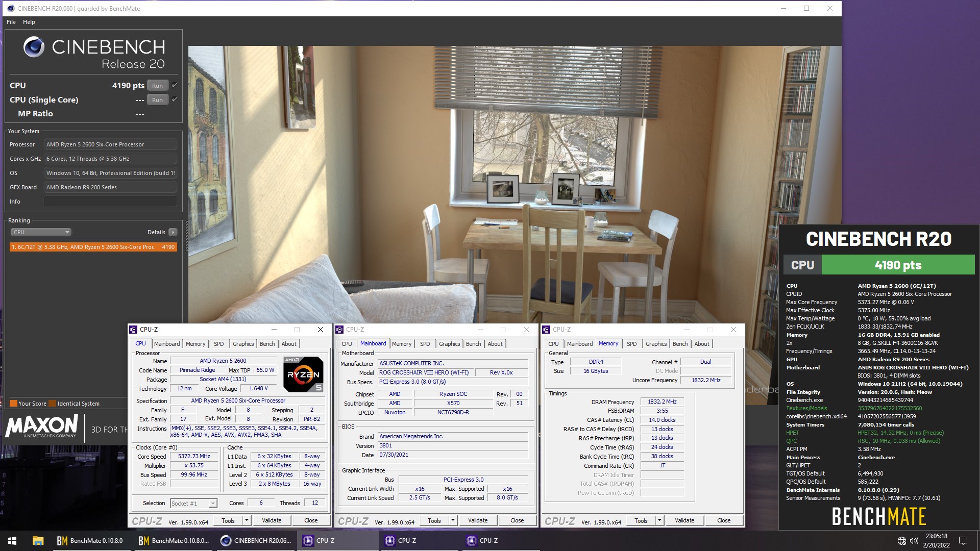Toggle the CPU (Single Core) test checkbox
Image resolution: width=980 pixels, height=551 pixels.
pos(175,99)
